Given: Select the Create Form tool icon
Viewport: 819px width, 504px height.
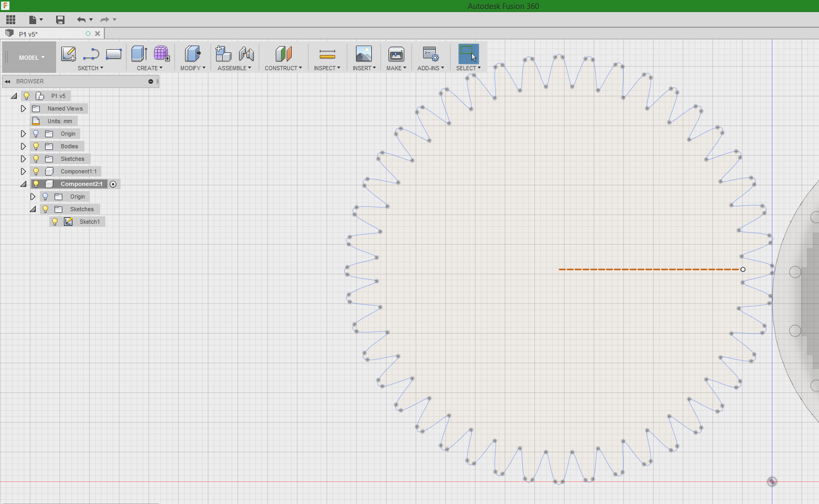Looking at the screenshot, I should tap(161, 54).
